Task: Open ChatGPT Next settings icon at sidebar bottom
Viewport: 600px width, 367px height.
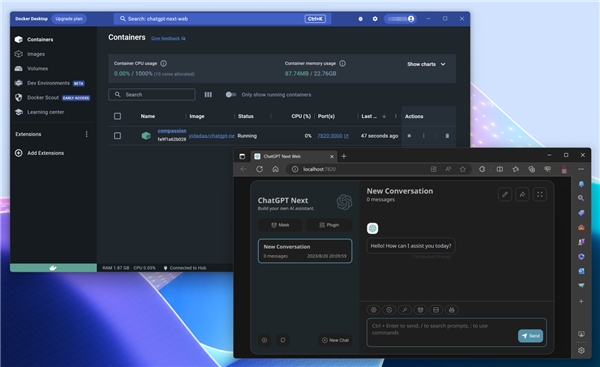Action: click(x=264, y=340)
